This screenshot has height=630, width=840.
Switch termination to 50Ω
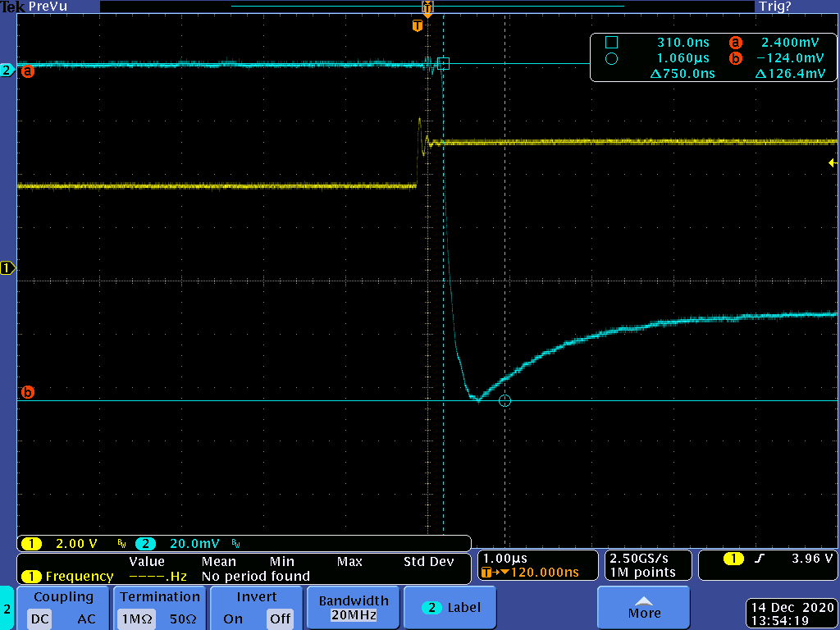(182, 619)
